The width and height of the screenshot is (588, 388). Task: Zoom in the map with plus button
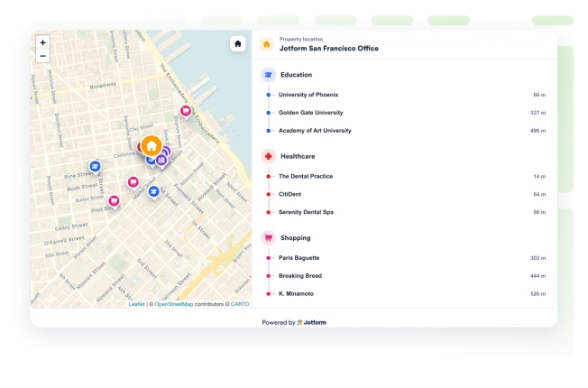(42, 42)
